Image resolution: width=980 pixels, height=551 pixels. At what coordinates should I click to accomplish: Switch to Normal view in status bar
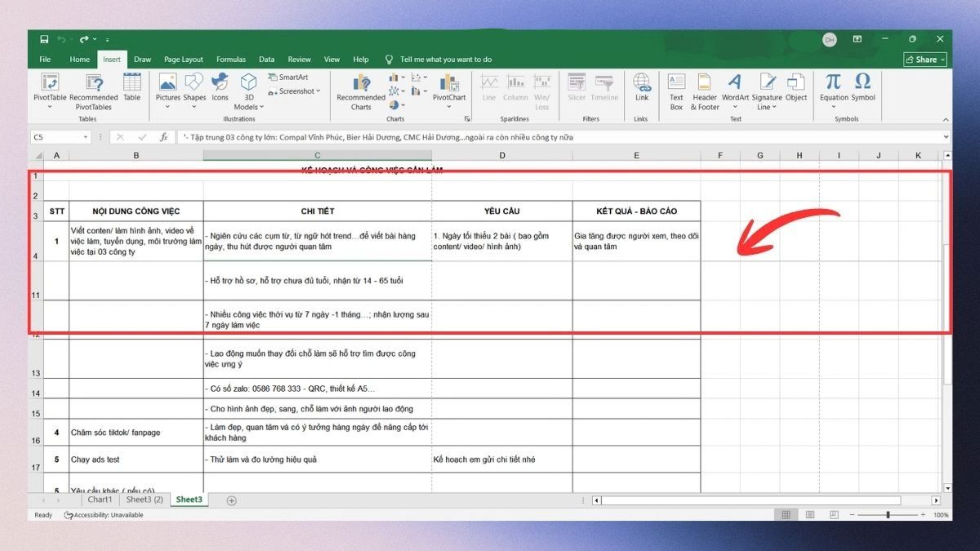pos(786,515)
